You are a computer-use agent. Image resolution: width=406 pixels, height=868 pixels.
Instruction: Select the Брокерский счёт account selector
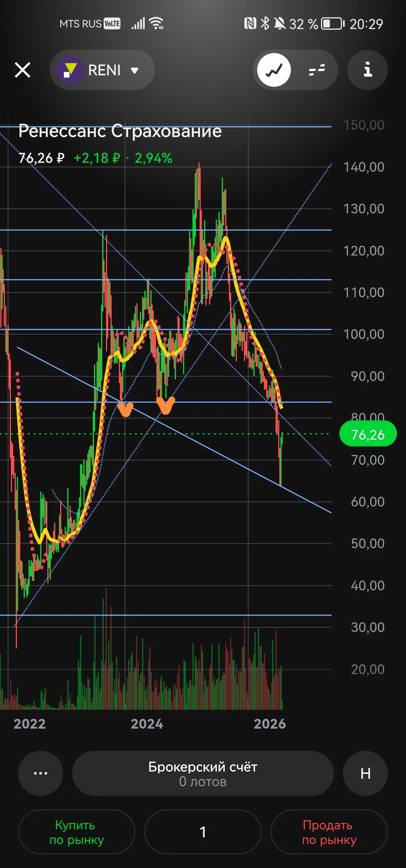pyautogui.click(x=203, y=773)
